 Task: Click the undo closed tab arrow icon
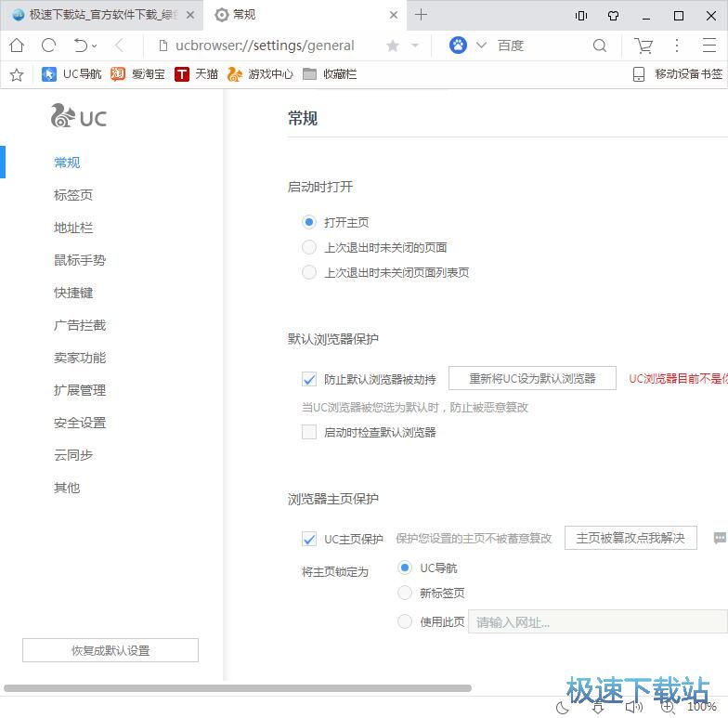(x=80, y=46)
